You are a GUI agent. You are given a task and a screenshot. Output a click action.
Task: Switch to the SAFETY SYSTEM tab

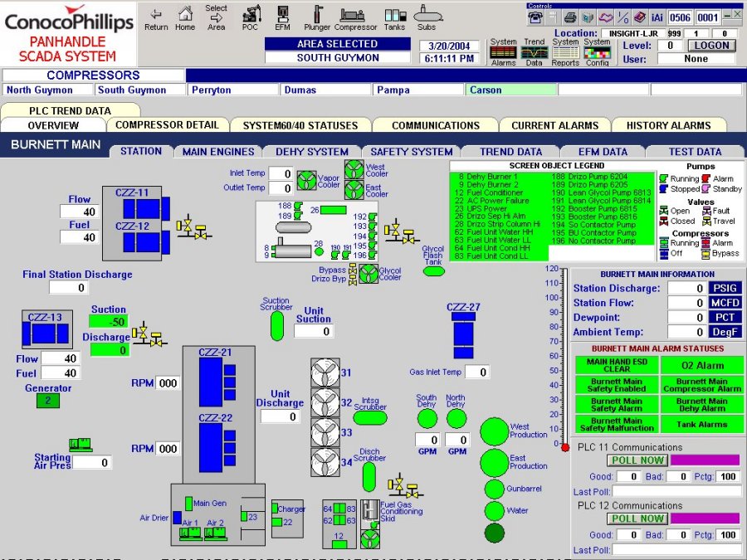point(411,151)
